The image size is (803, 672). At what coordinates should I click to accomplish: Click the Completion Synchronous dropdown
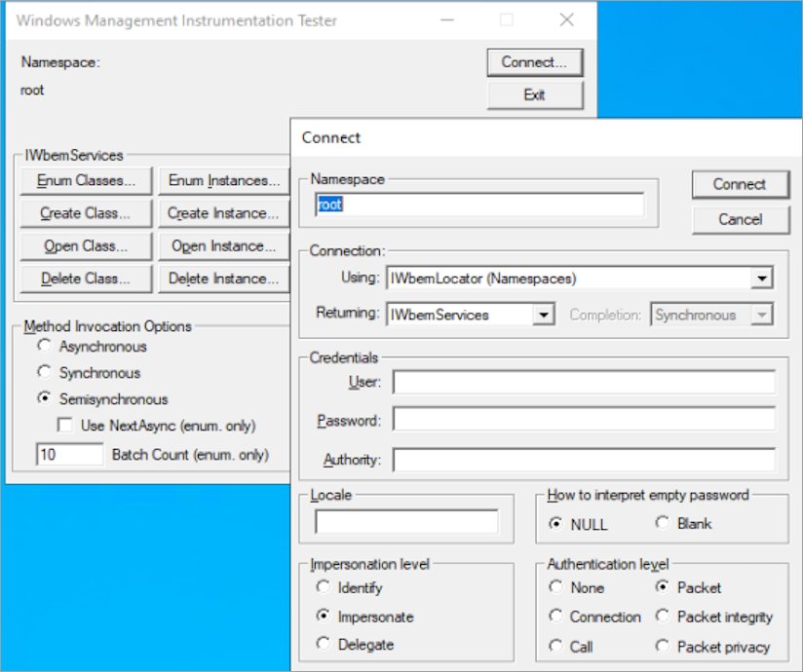coord(711,315)
